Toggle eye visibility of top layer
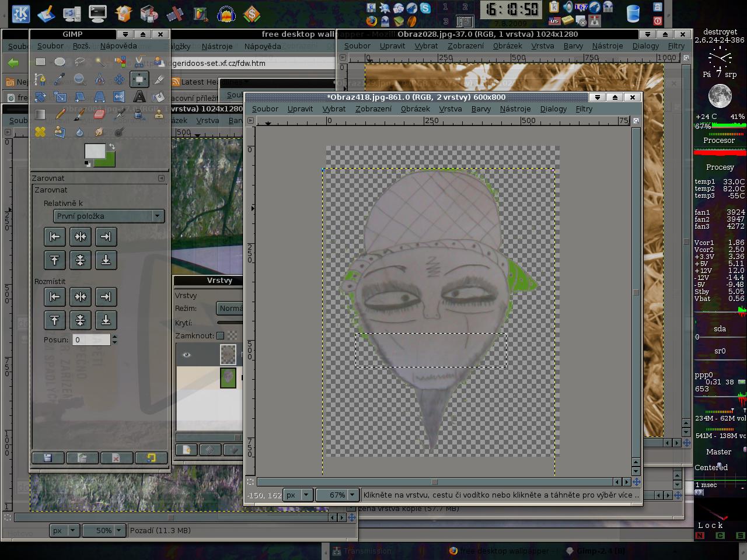Viewport: 747px width, 560px height. click(187, 354)
